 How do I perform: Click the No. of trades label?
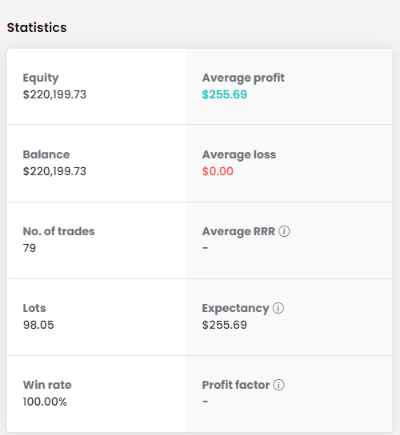tap(59, 231)
